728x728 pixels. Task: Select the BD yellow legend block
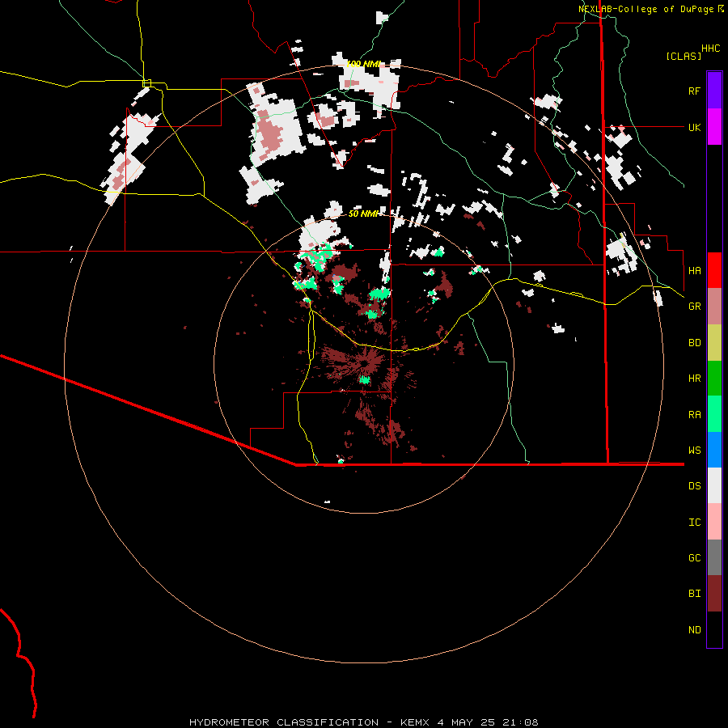(714, 343)
